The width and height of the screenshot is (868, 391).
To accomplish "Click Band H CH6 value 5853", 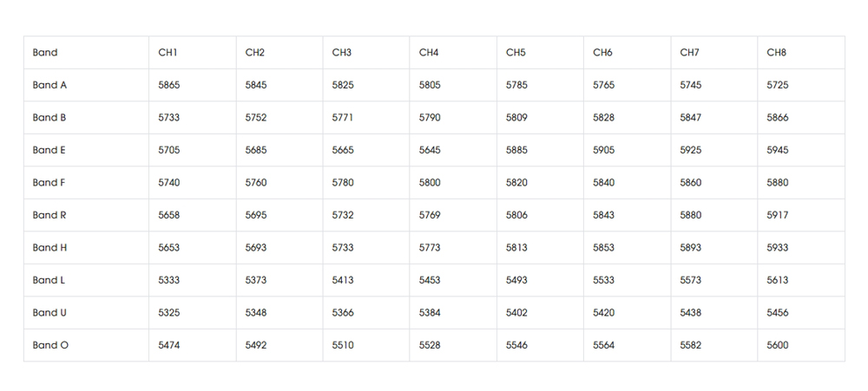I will 603,248.
